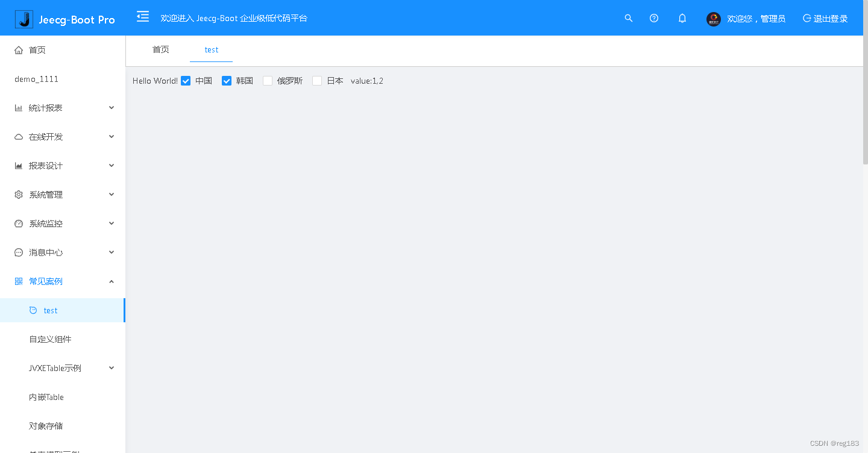Open the 自定义组件 page
This screenshot has height=453, width=868.
coord(50,339)
